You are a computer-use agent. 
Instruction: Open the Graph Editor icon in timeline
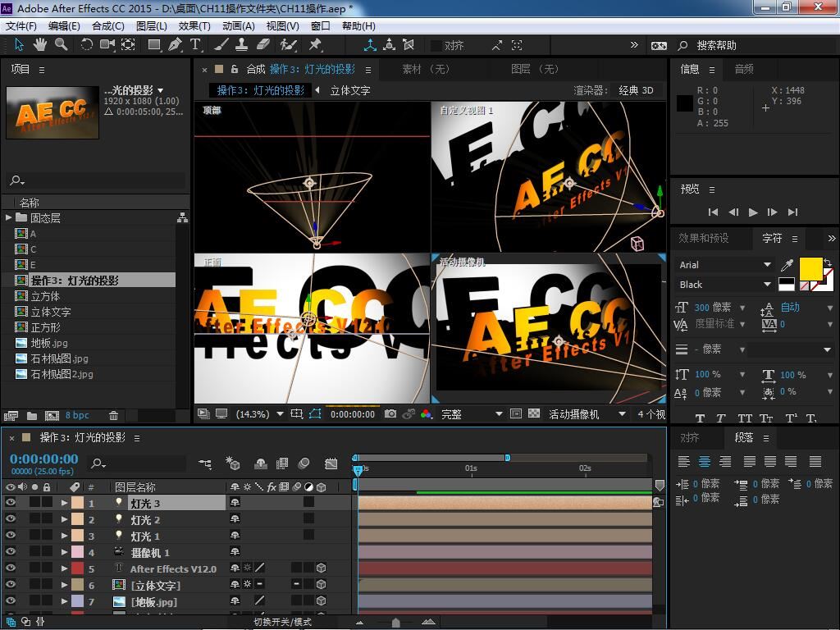click(331, 463)
